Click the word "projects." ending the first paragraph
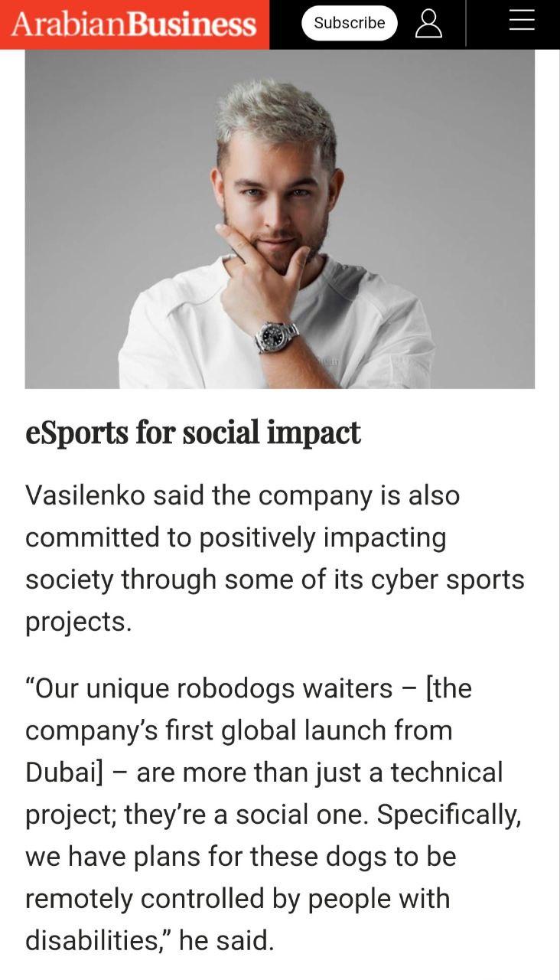The width and height of the screenshot is (560, 980). 79,621
